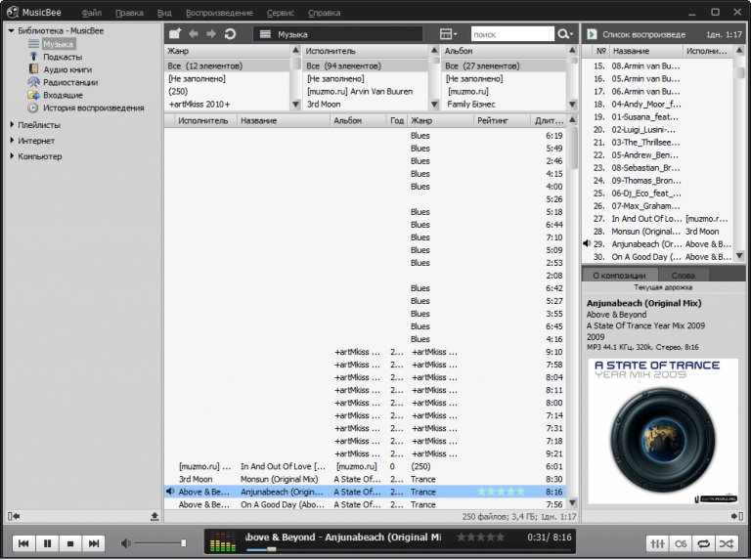751x560 pixels.
Task: Toggle left panel collapse icon at bottom
Action: [x=14, y=516]
